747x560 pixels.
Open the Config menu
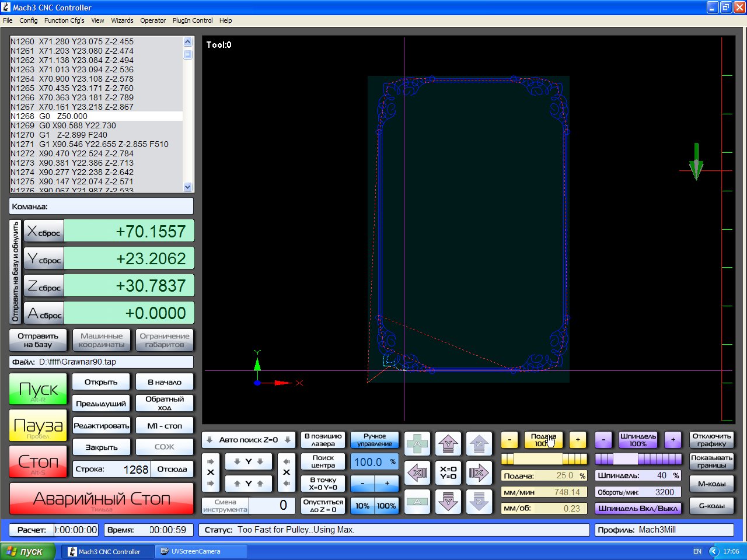tap(29, 20)
